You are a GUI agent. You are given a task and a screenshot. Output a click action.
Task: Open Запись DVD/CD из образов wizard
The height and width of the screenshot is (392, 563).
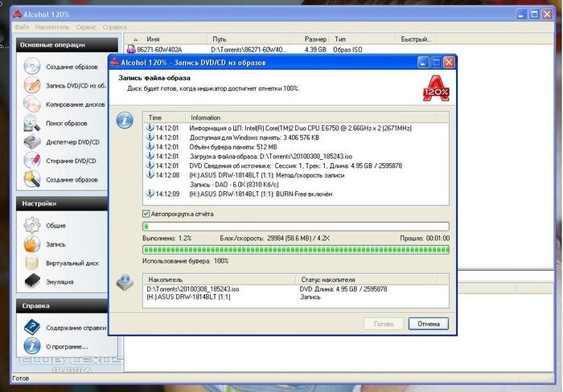pyautogui.click(x=32, y=84)
